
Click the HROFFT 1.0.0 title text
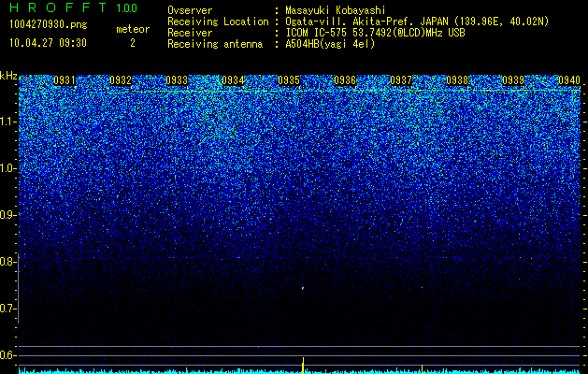tap(74, 7)
